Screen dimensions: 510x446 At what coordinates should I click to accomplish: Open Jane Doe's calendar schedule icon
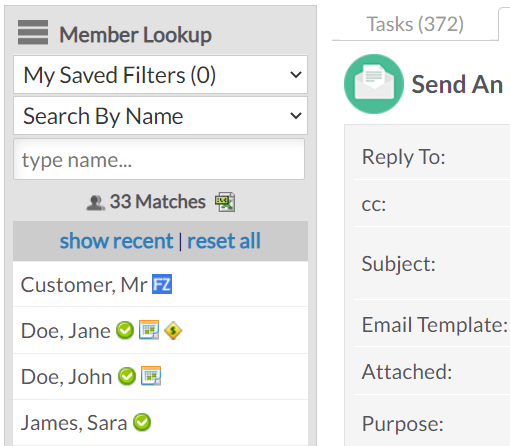(149, 330)
